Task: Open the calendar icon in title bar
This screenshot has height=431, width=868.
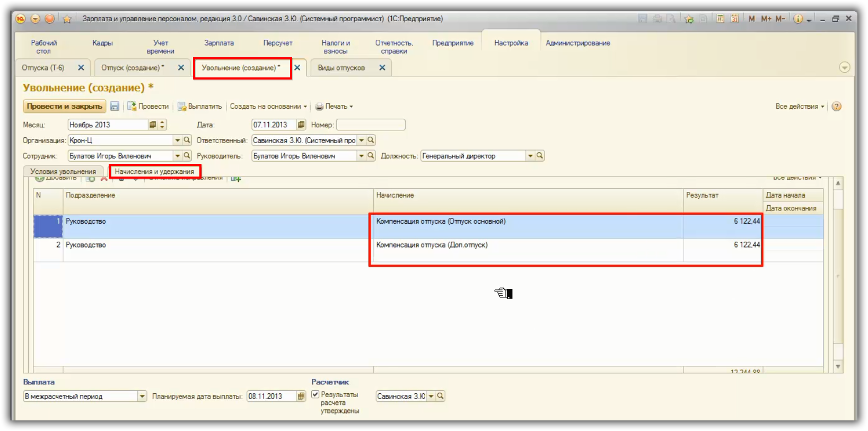Action: point(734,19)
